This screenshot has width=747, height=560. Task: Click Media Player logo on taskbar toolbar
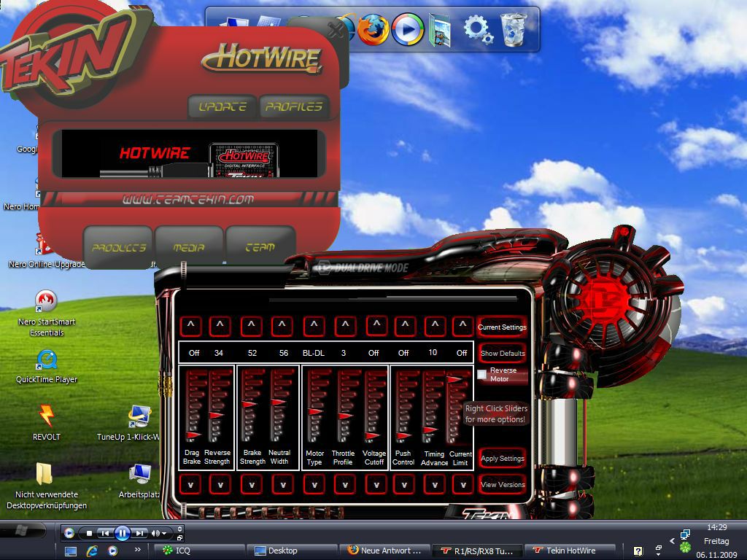click(69, 533)
